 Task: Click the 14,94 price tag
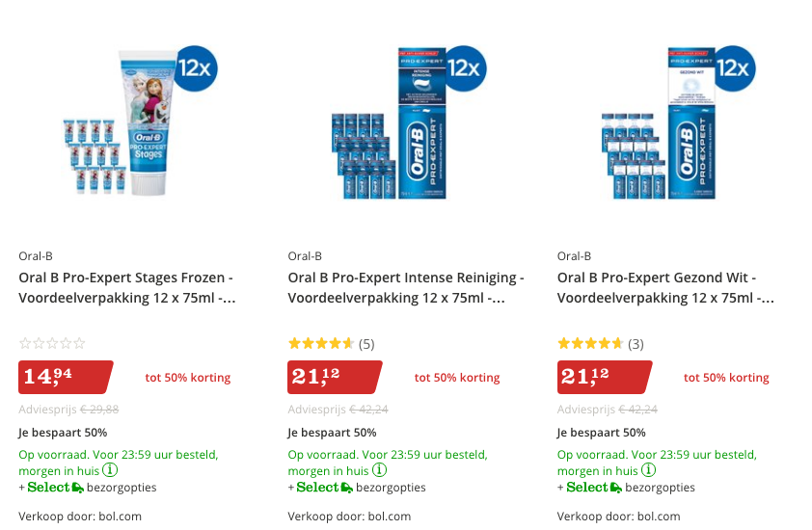(x=64, y=377)
